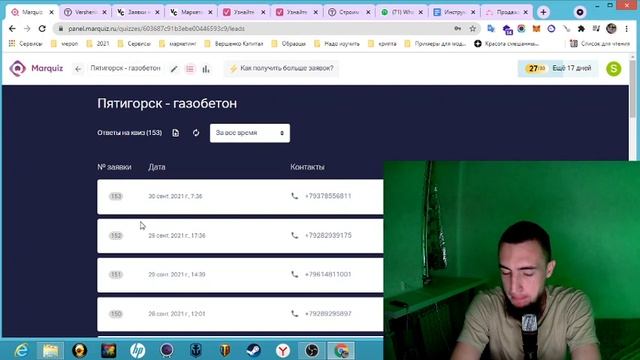Open the 'Вершенко Капитал' bookmark folder
The height and width of the screenshot is (360, 640).
234,44
